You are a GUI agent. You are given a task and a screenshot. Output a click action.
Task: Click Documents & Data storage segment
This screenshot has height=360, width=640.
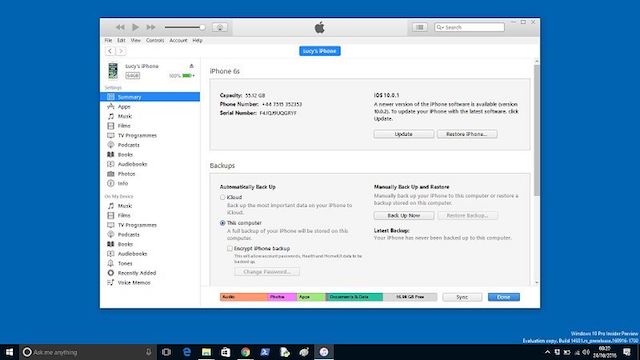[354, 297]
